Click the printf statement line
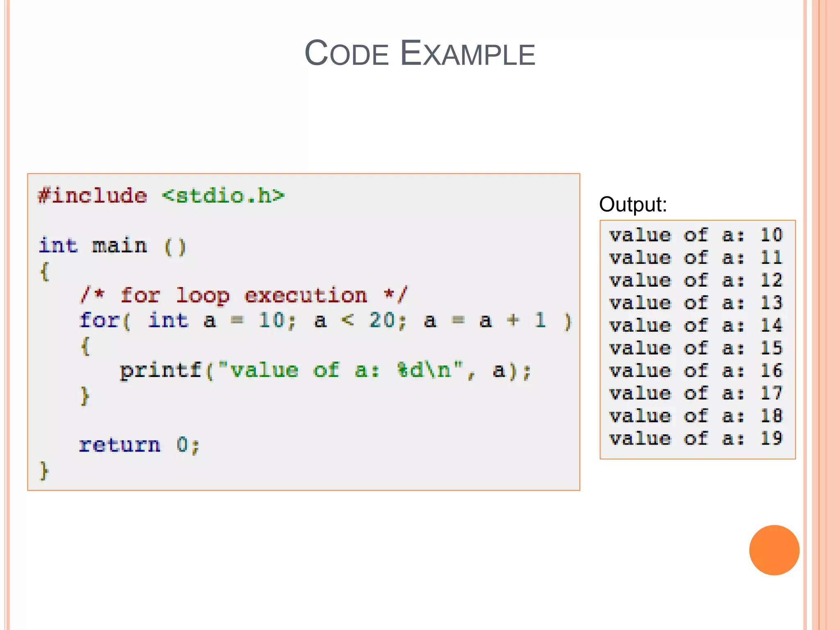The width and height of the screenshot is (840, 630). (x=325, y=371)
